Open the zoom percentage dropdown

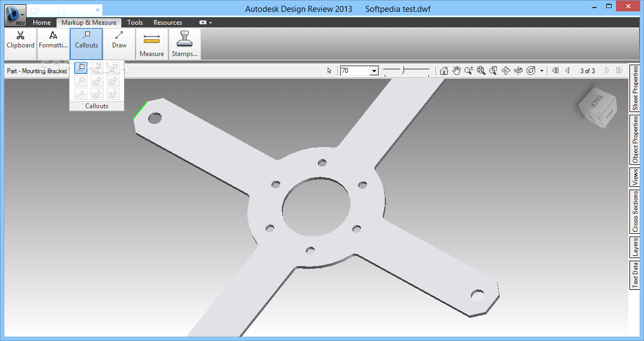[x=374, y=71]
